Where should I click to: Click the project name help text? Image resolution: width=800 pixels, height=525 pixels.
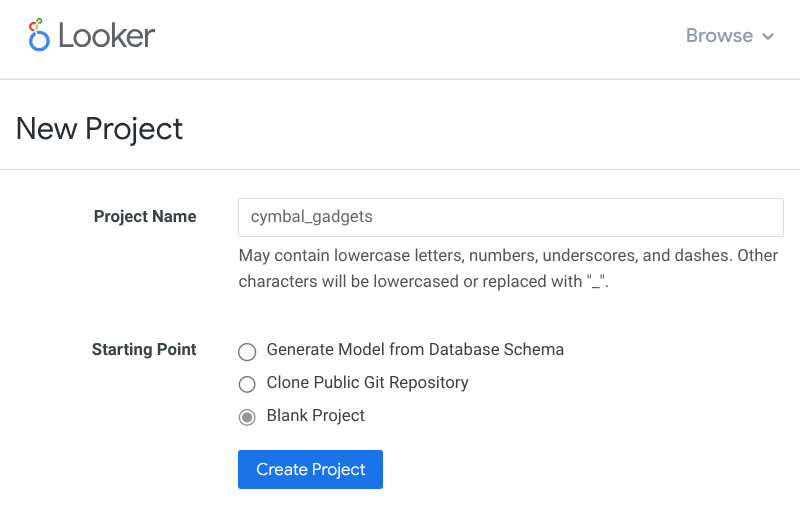coord(508,256)
